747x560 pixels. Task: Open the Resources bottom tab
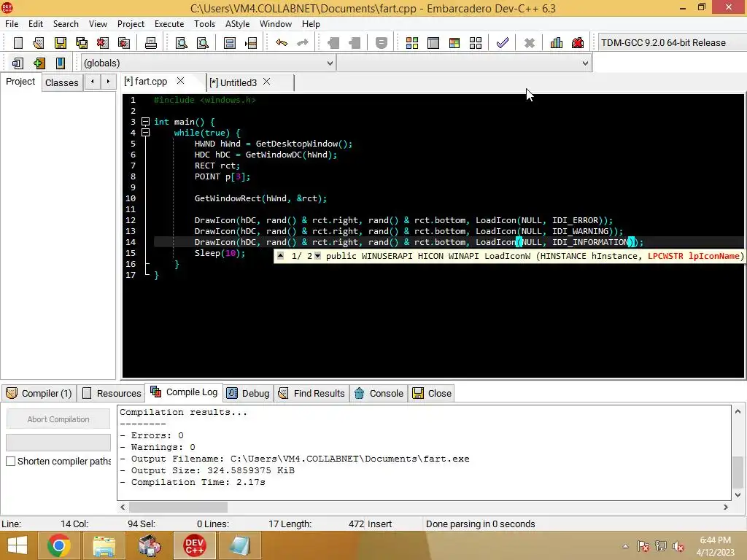pos(112,393)
